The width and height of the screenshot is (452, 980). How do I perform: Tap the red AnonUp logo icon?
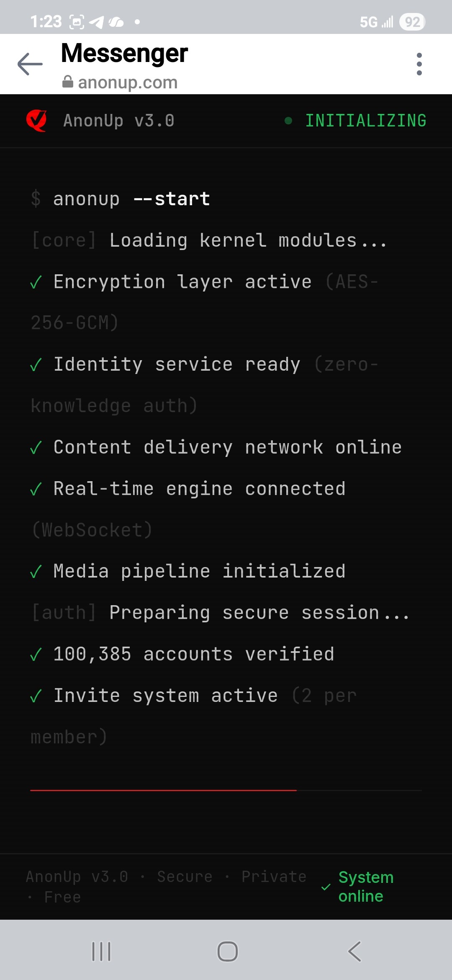(x=36, y=121)
